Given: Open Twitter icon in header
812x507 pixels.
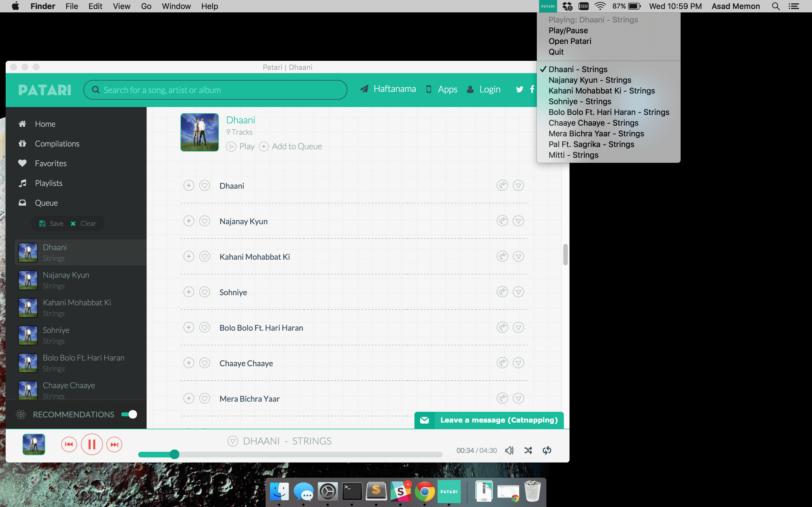Looking at the screenshot, I should (x=519, y=89).
